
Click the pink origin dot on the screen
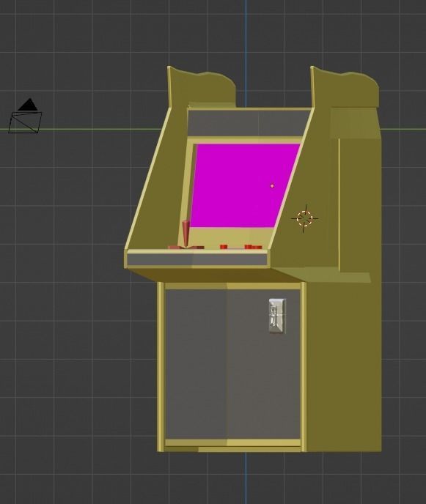(x=272, y=186)
